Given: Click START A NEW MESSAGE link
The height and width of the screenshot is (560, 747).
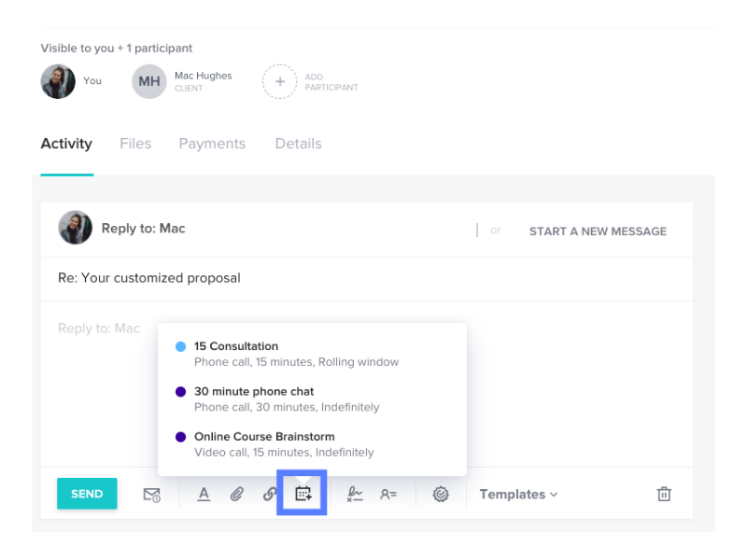Looking at the screenshot, I should pos(598,231).
